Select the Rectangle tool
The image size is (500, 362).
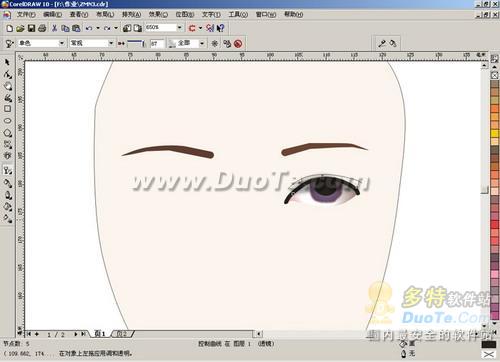click(7, 109)
